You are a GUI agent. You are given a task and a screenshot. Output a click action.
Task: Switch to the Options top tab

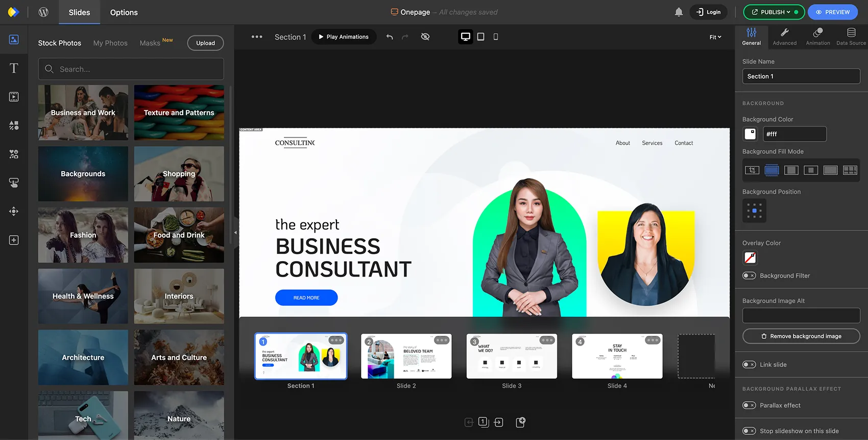click(x=124, y=12)
